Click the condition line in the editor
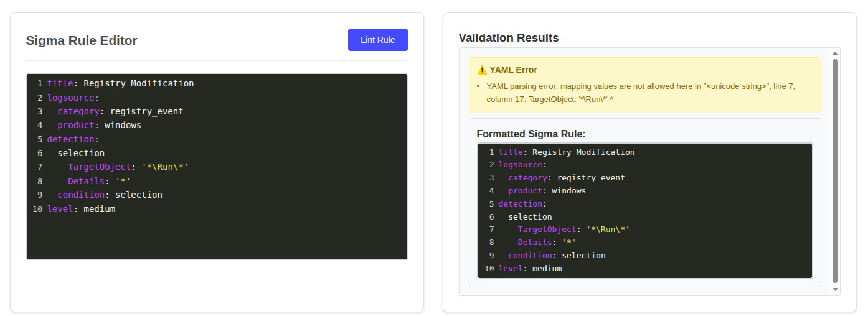868x316 pixels. tap(110, 195)
